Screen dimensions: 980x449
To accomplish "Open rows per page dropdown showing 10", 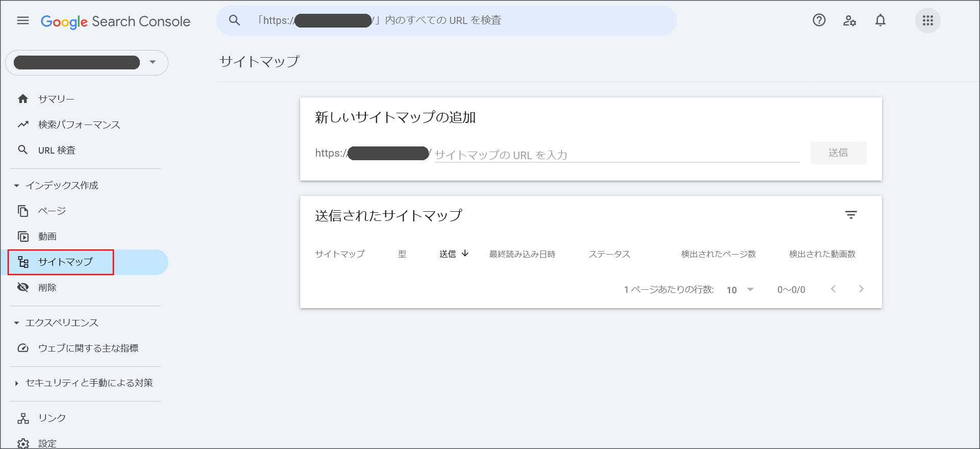I will tap(740, 290).
